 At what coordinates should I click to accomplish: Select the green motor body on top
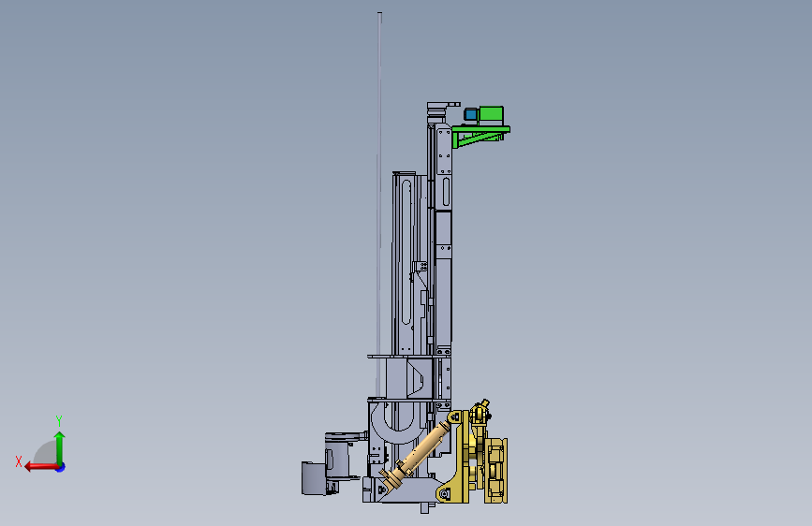[491, 115]
